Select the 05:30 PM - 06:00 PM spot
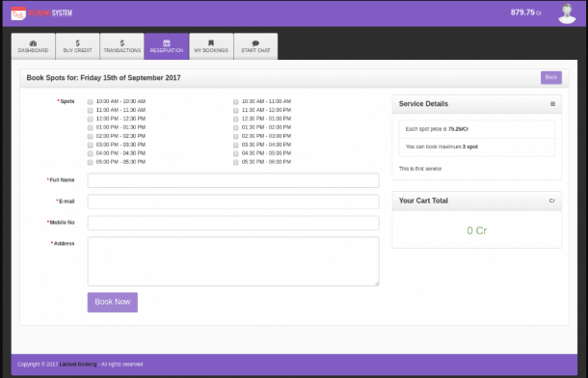The width and height of the screenshot is (588, 378). 235,162
